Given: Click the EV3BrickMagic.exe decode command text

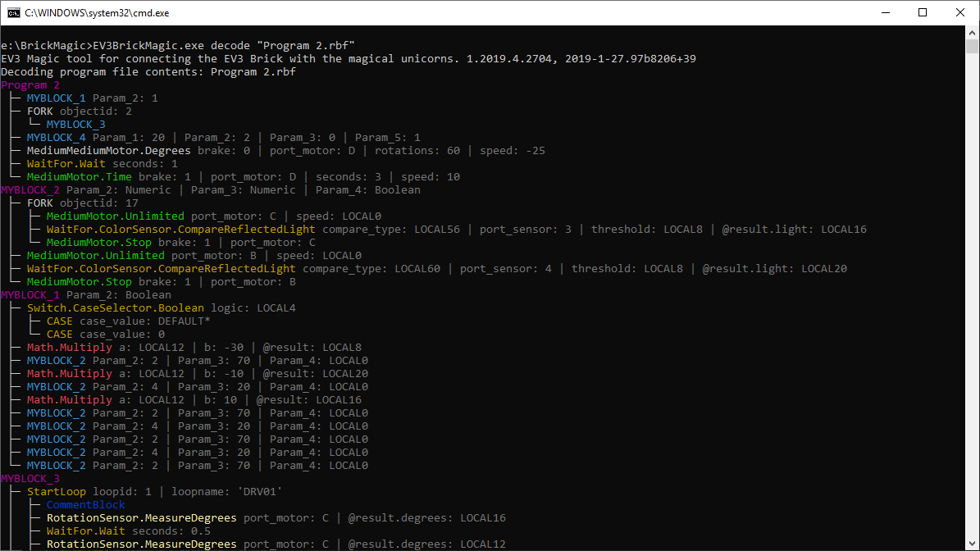Looking at the screenshot, I should [223, 46].
